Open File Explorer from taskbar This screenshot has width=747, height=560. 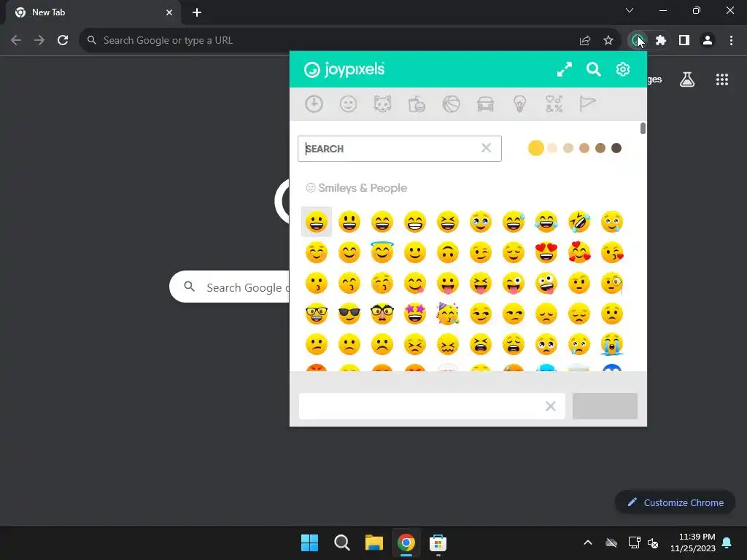click(374, 542)
